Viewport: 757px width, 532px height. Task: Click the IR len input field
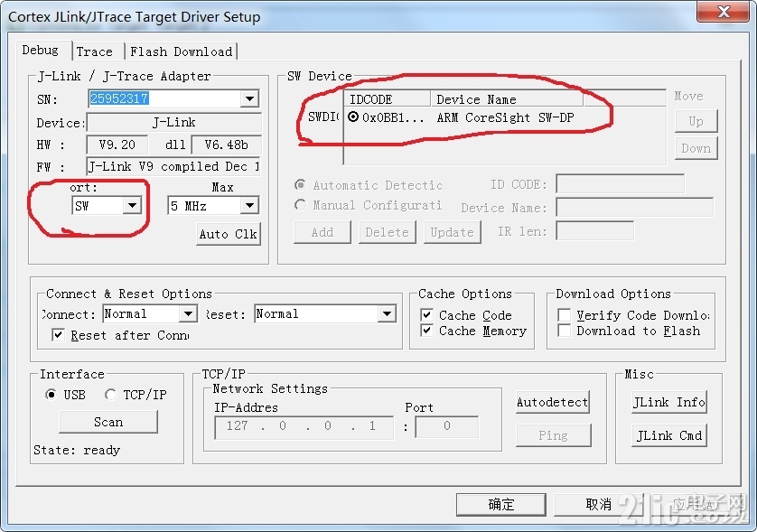(x=594, y=230)
